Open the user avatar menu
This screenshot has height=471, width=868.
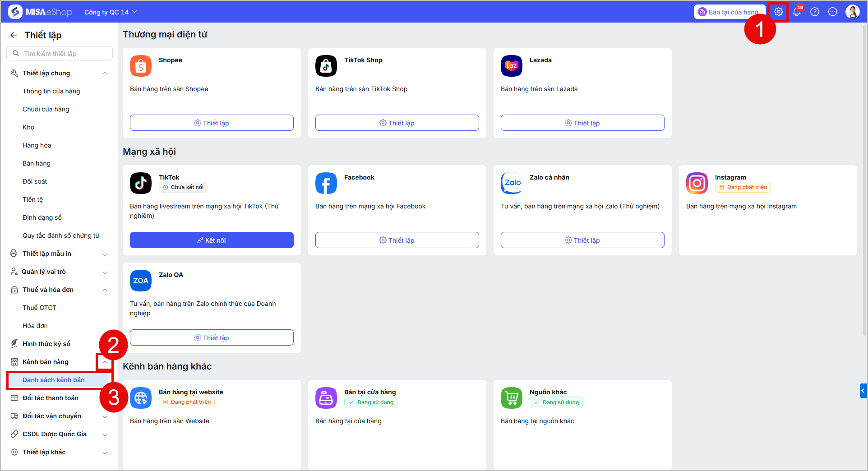(x=853, y=12)
